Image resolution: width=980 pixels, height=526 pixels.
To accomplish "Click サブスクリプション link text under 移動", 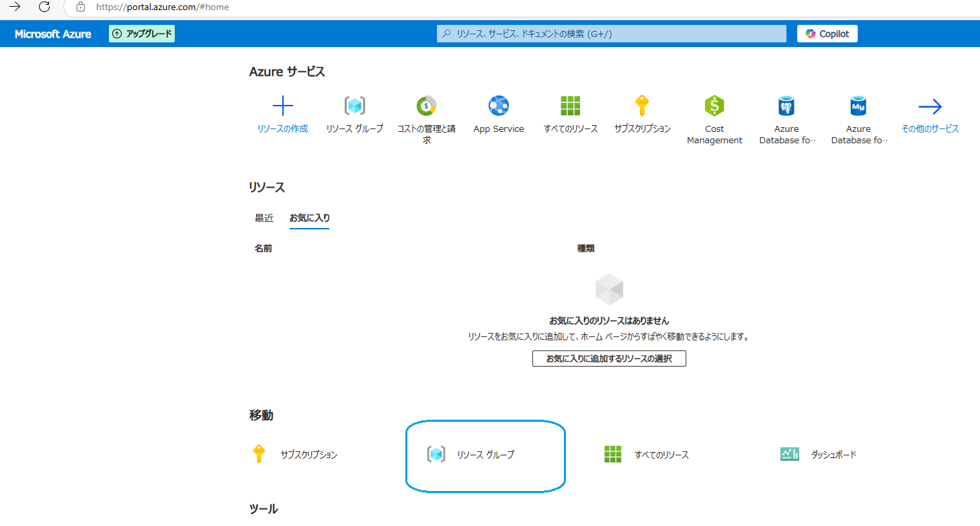I will 309,455.
